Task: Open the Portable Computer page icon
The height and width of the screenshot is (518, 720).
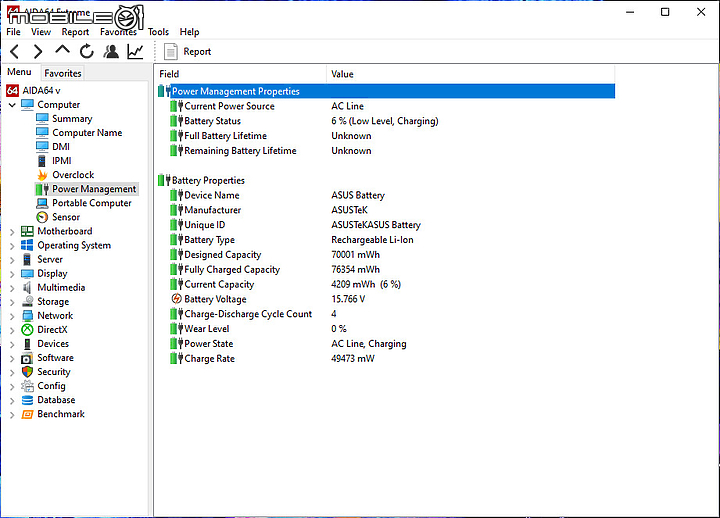Action: [x=42, y=203]
